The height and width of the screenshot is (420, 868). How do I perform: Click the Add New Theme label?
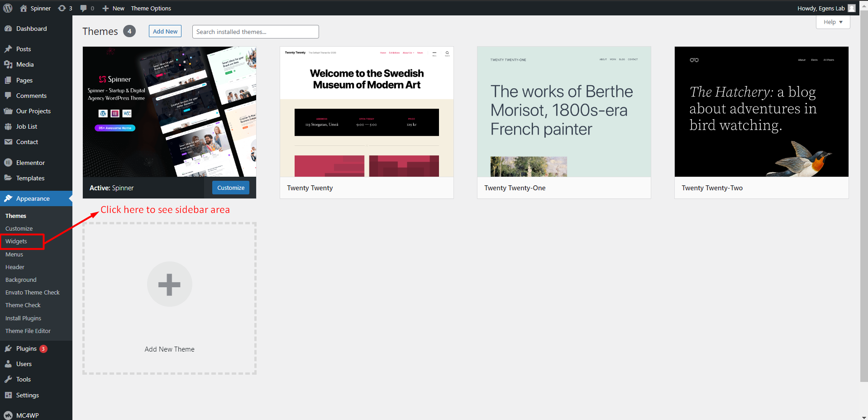click(170, 349)
